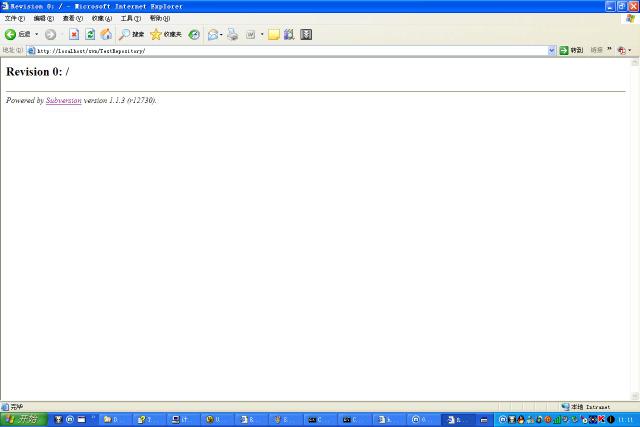Click the Forward arrow button

(x=50, y=34)
